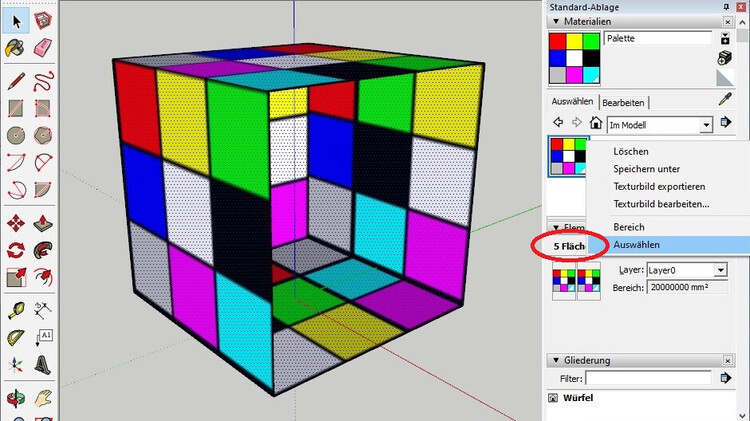Activate the Paint Bucket tool
Viewport: 750px width, 421px height.
(15, 48)
